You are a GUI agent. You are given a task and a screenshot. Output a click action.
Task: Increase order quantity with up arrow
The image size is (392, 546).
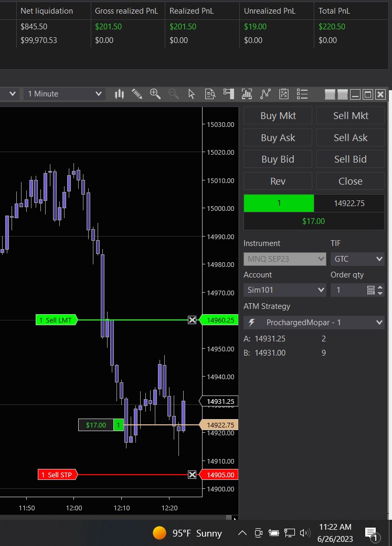pos(380,287)
